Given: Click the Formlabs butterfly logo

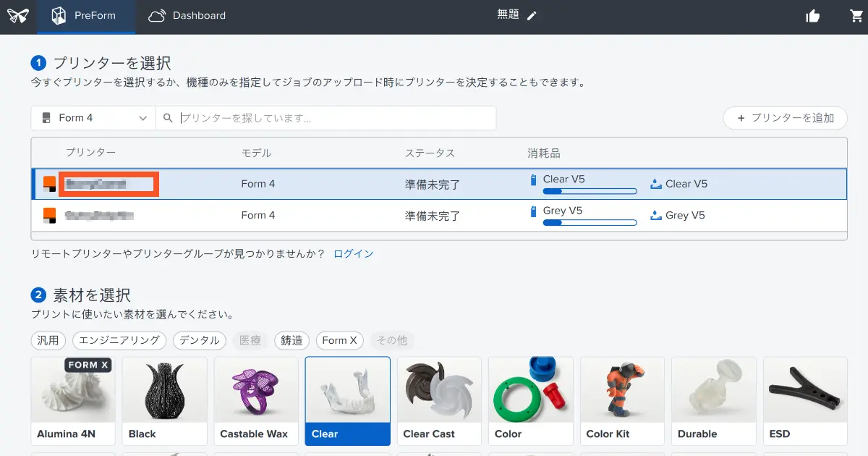Looking at the screenshot, I should coord(17,16).
